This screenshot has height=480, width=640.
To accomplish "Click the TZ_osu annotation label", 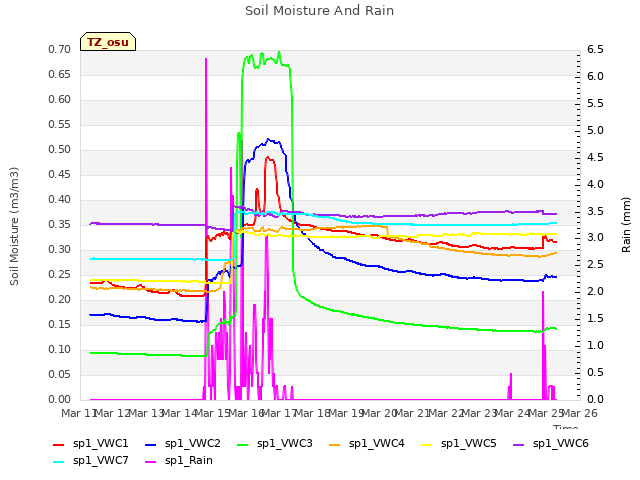I will point(108,42).
